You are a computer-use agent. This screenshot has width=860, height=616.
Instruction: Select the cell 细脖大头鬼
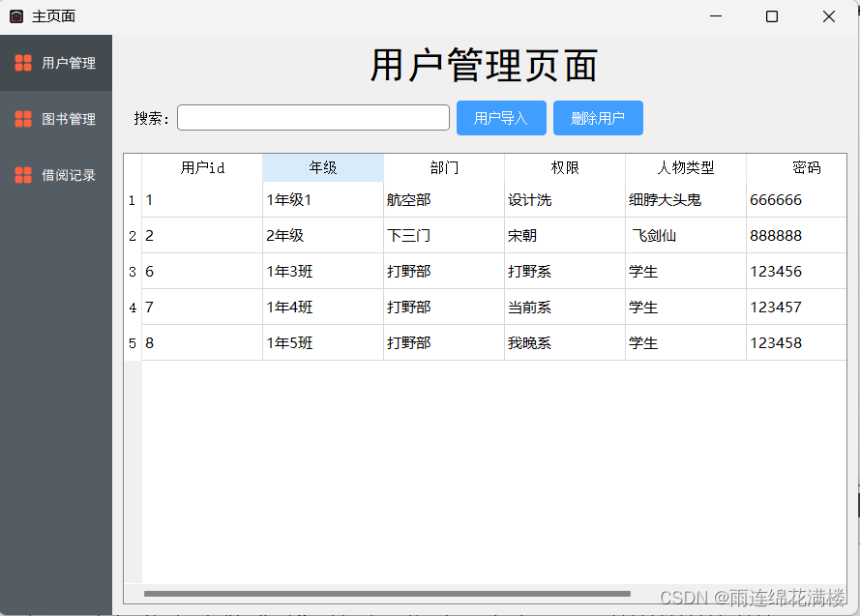[x=686, y=200]
